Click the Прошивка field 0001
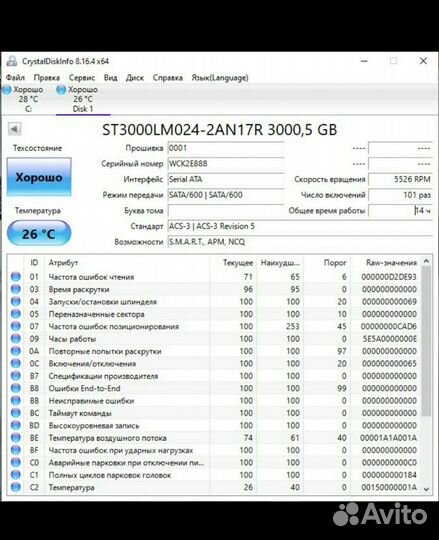Screen dimensions: 439x540 click(x=226, y=148)
